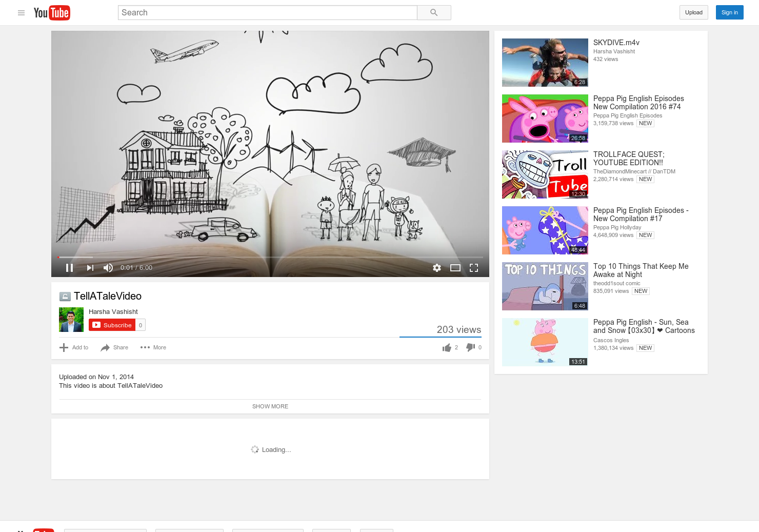Screen dimensions: 759x532
Task: Focus the Search input field
Action: [267, 13]
